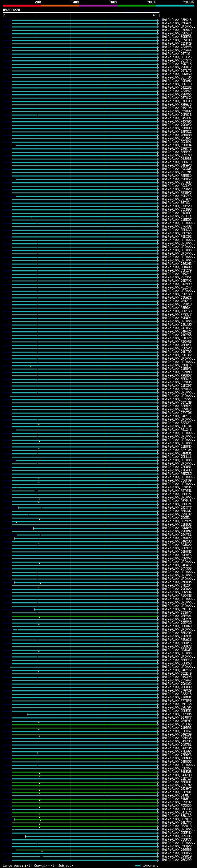Click the green ~80% identity legend segment
197x868 pixels.
[x=137, y=6]
